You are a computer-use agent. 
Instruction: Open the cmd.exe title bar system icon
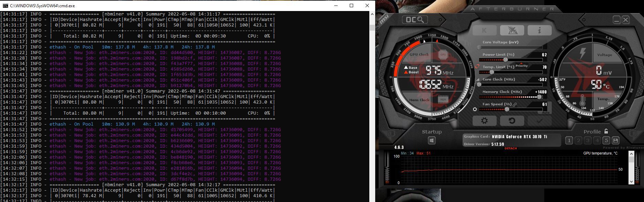(x=5, y=6)
